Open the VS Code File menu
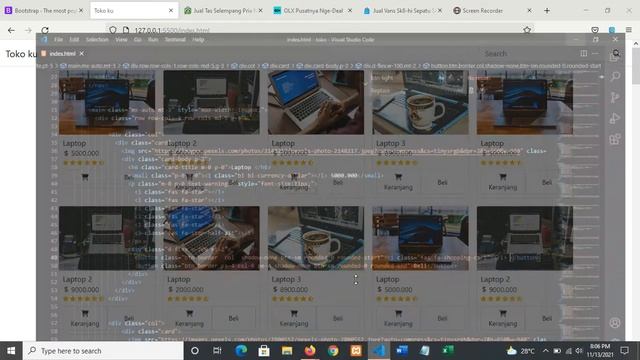Screen dimensions: 640x360 (59, 40)
